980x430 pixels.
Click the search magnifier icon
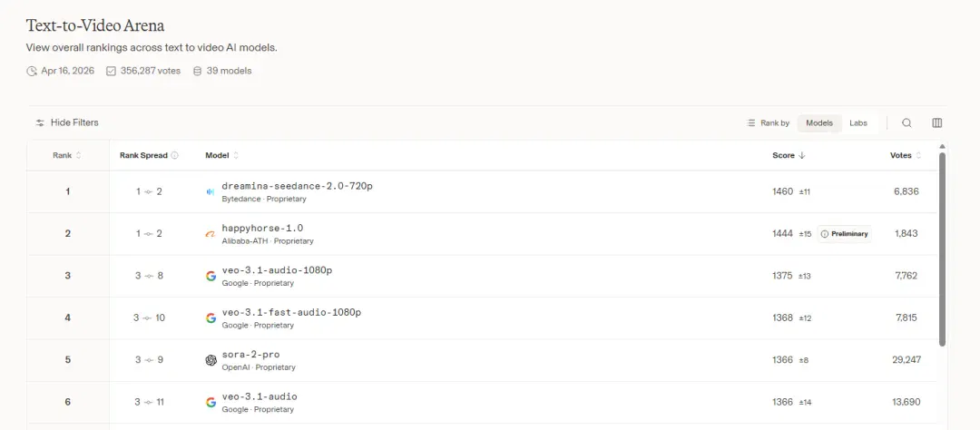click(906, 123)
